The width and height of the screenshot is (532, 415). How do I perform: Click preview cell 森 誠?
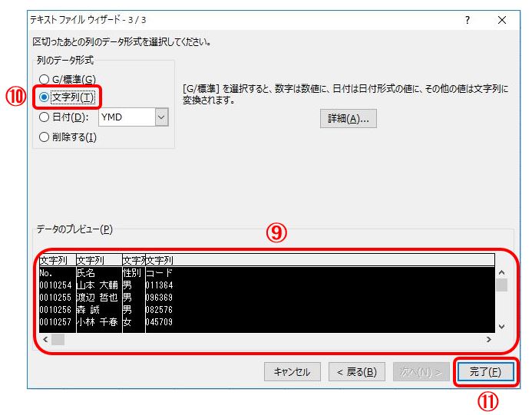[x=88, y=310]
